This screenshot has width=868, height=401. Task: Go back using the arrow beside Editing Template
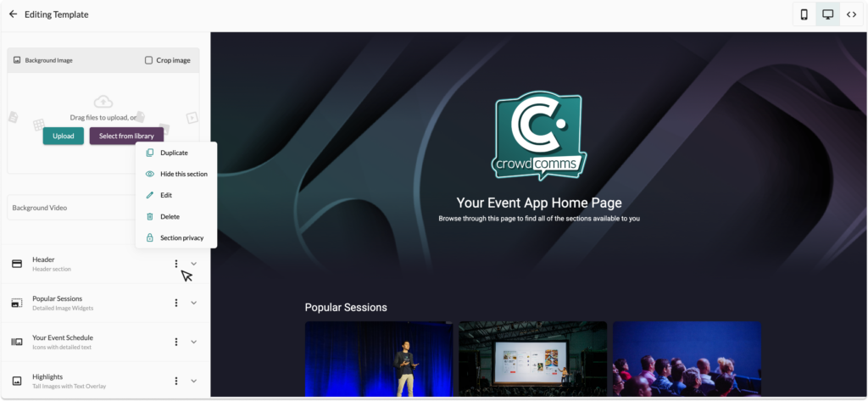(14, 14)
